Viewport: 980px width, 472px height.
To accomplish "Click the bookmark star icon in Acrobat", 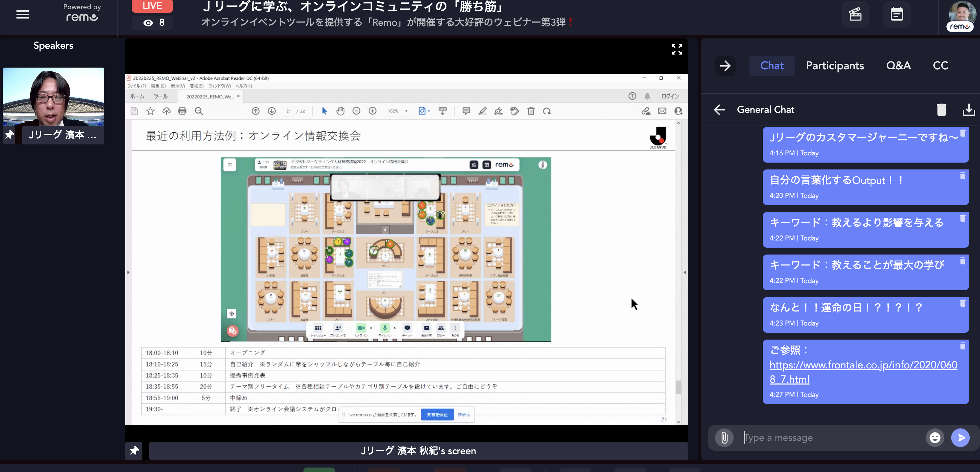I will click(150, 111).
